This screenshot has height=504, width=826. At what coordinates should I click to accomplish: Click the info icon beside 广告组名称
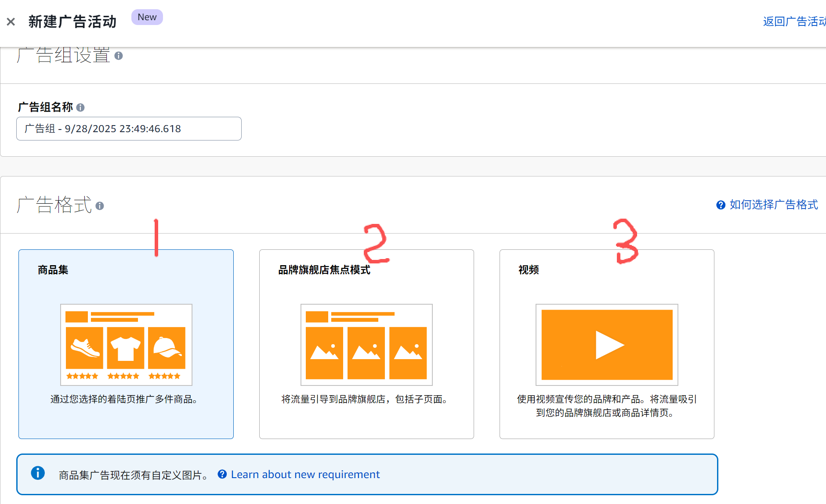[80, 108]
